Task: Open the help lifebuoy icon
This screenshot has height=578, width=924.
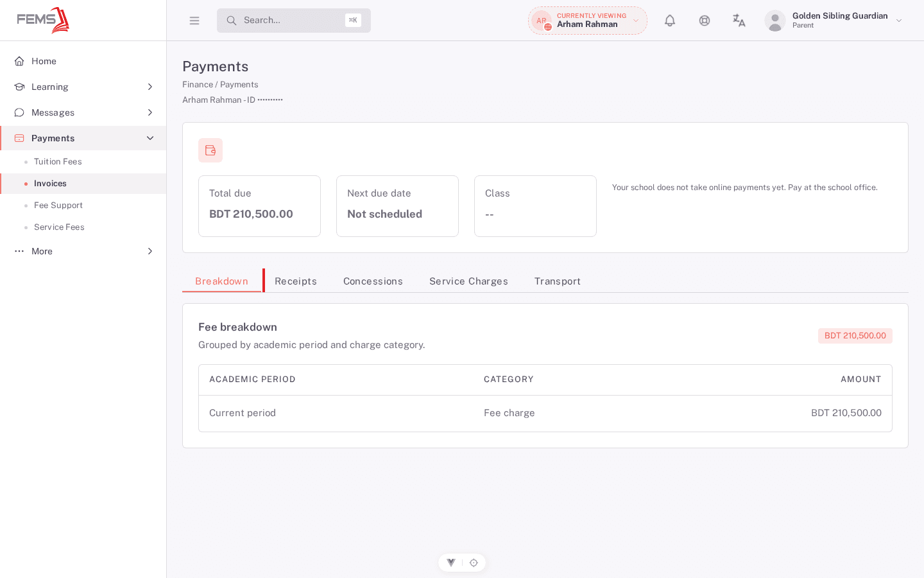Action: (705, 21)
